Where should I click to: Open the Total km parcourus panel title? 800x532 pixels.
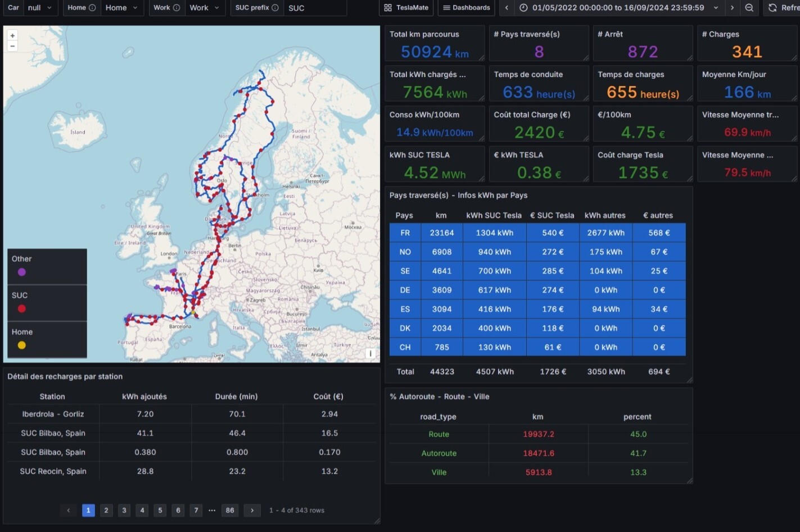point(424,34)
